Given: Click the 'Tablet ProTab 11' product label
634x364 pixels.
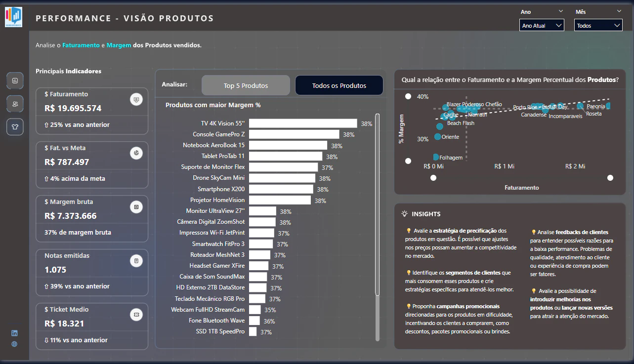Looking at the screenshot, I should point(223,156).
